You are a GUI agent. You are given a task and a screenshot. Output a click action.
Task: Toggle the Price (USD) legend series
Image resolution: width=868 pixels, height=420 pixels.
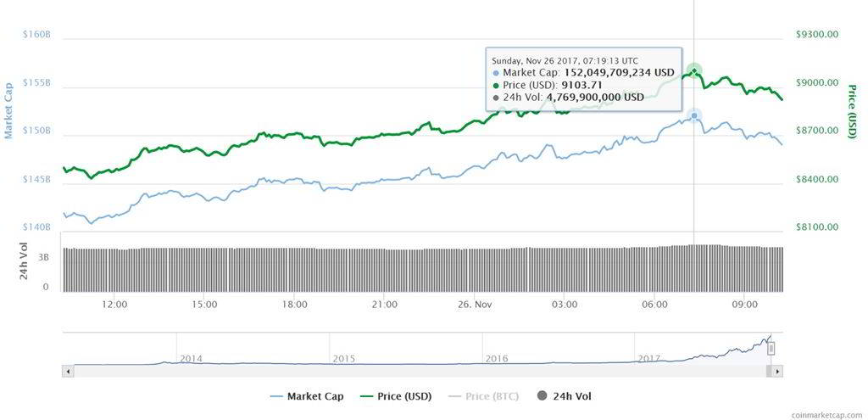(396, 396)
